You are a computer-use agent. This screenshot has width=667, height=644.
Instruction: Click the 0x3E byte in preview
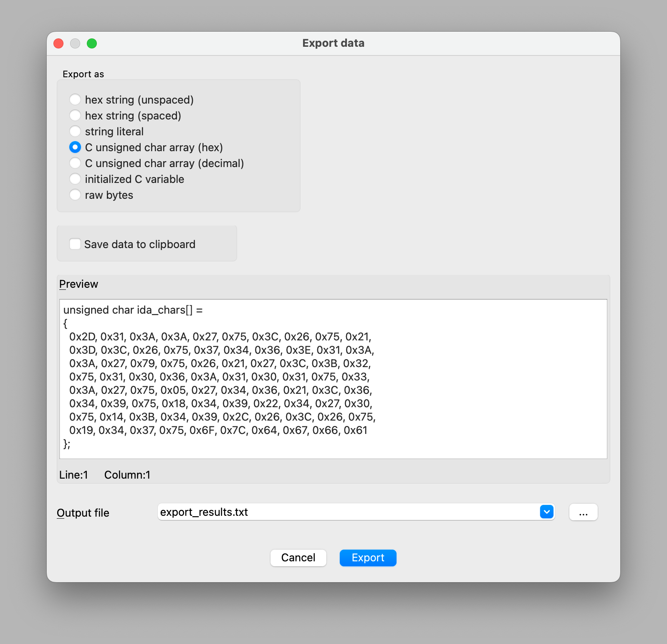(x=298, y=350)
